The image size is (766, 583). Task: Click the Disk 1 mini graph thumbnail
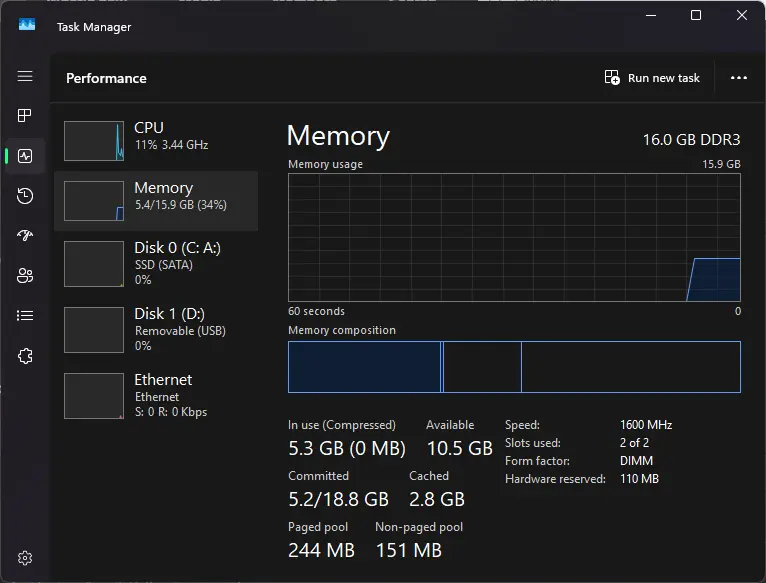point(94,330)
